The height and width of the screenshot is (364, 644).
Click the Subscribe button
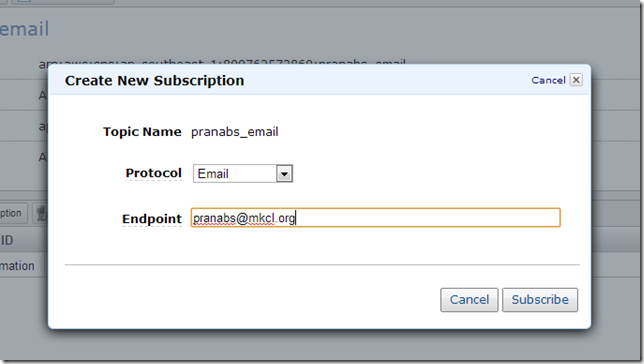(x=540, y=300)
